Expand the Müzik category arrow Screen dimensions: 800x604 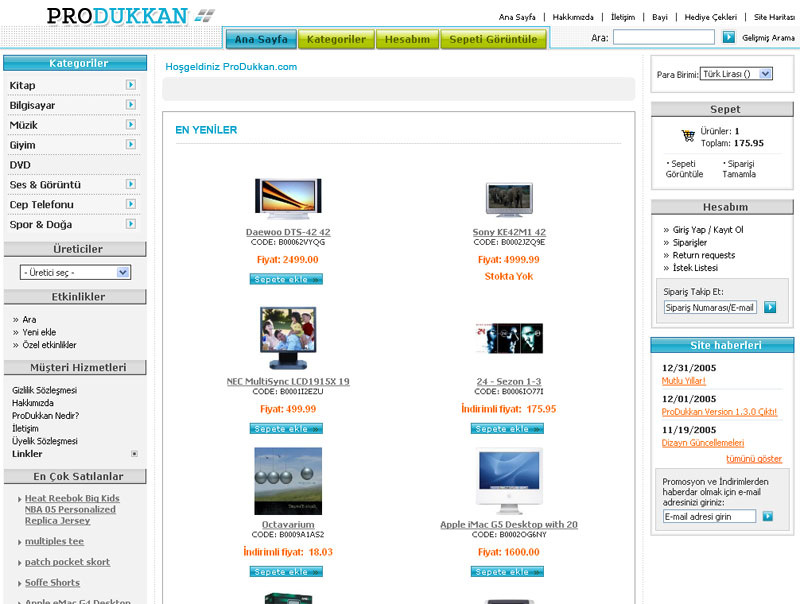131,124
